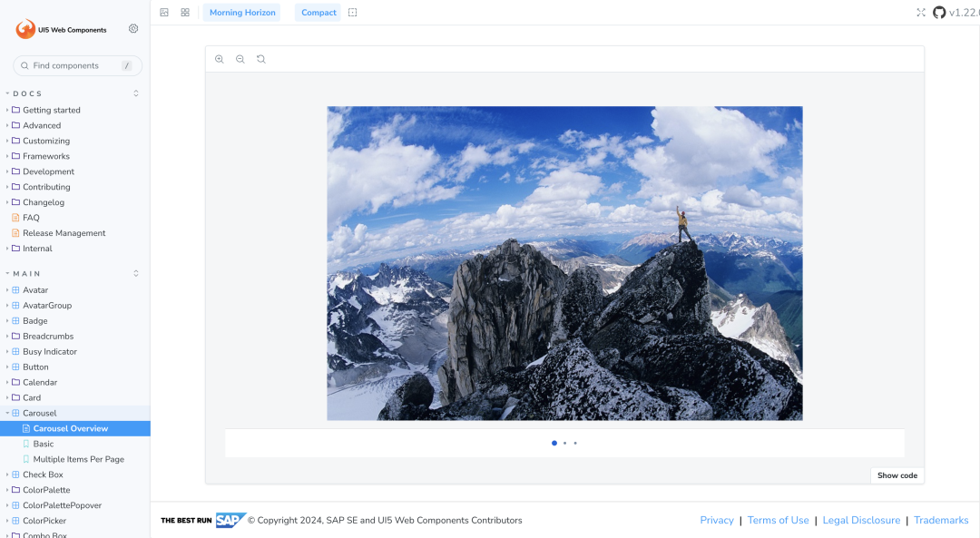The image size is (980, 538).
Task: Click the UI5 Web Components logo
Action: [x=62, y=29]
